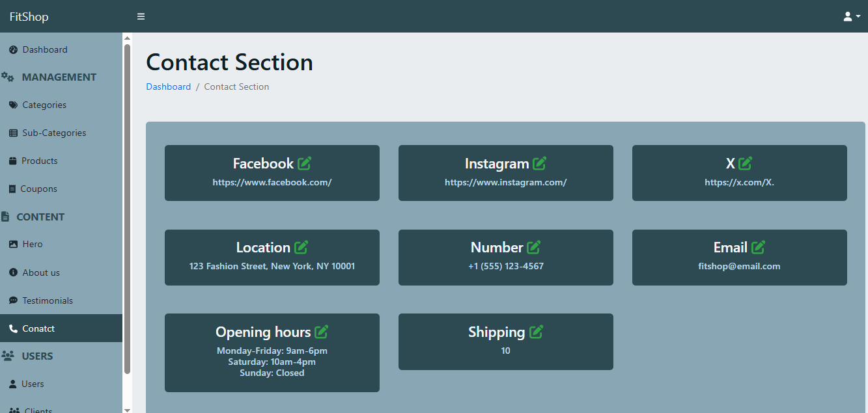Click the sidebar scroll down arrow

[127, 409]
